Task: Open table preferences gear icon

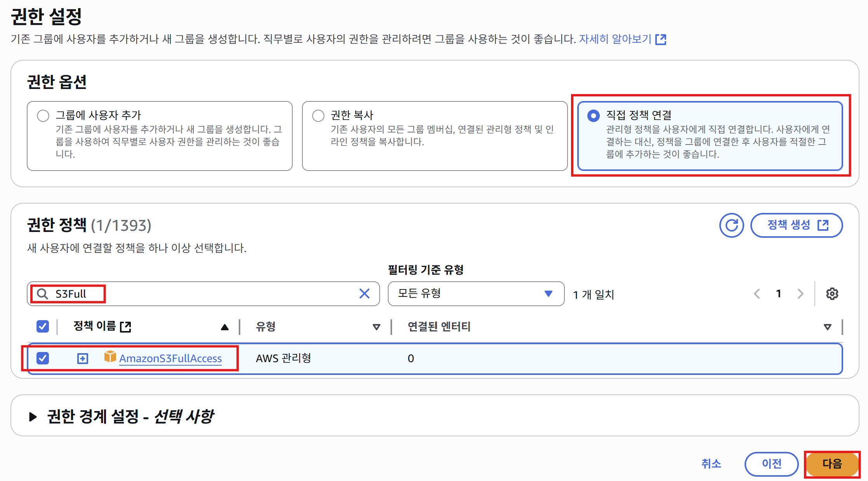Action: coord(832,294)
